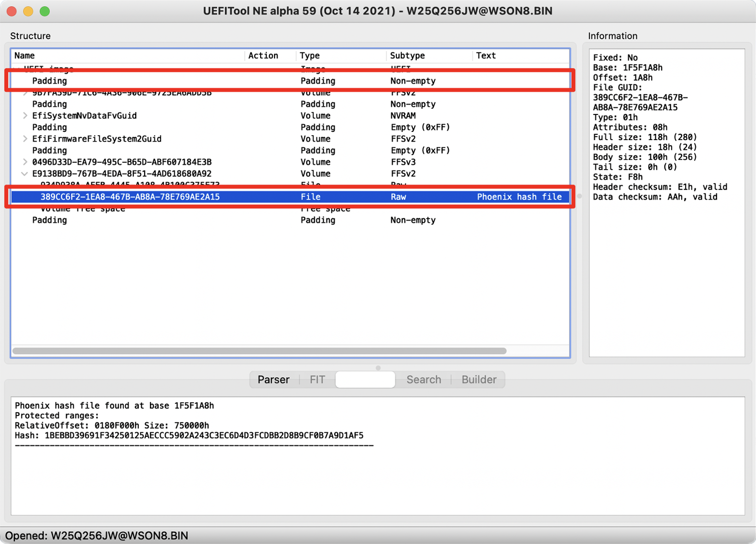Expand the 0496D33D-EA79-495C volume
756x544 pixels.
point(24,162)
